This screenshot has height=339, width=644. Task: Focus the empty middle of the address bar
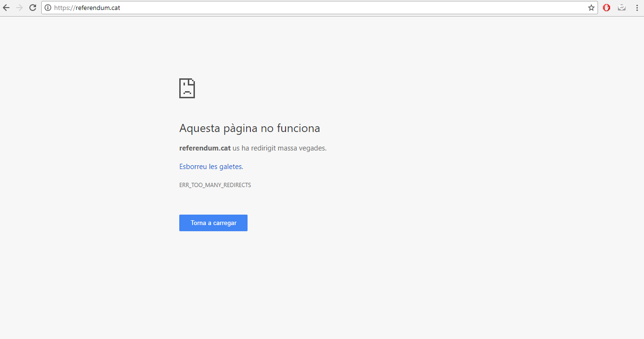tap(332, 8)
